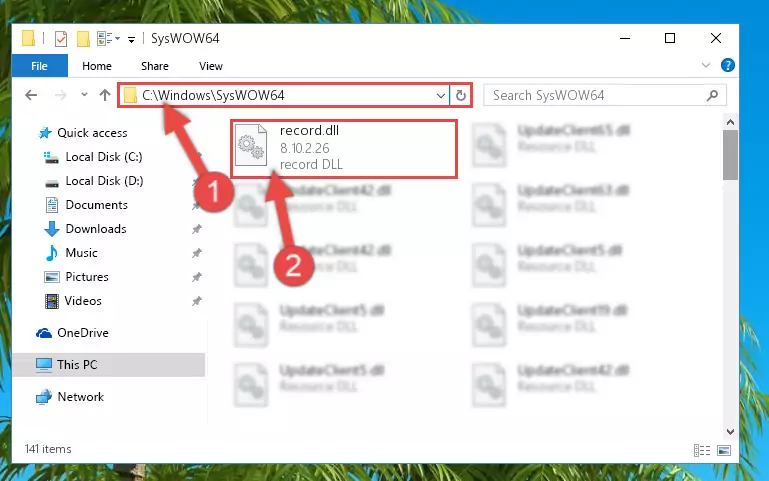Click the address bar path C:\Windows\SysWOW64
Image resolution: width=769 pixels, height=481 pixels.
tap(213, 95)
